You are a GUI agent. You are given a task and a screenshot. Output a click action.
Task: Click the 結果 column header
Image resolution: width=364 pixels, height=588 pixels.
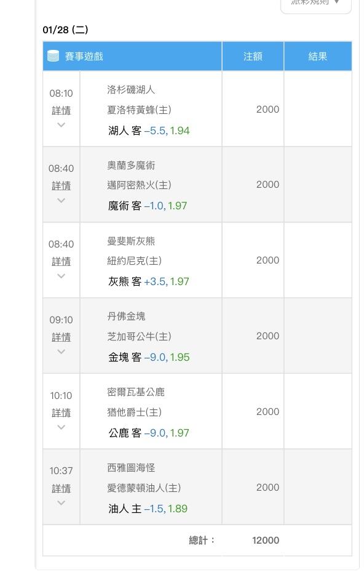(x=317, y=56)
